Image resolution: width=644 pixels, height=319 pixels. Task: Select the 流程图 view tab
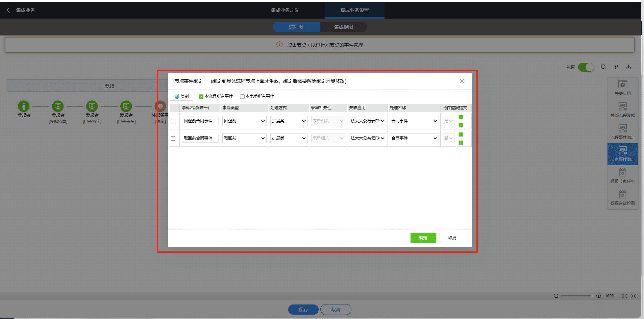(x=296, y=27)
